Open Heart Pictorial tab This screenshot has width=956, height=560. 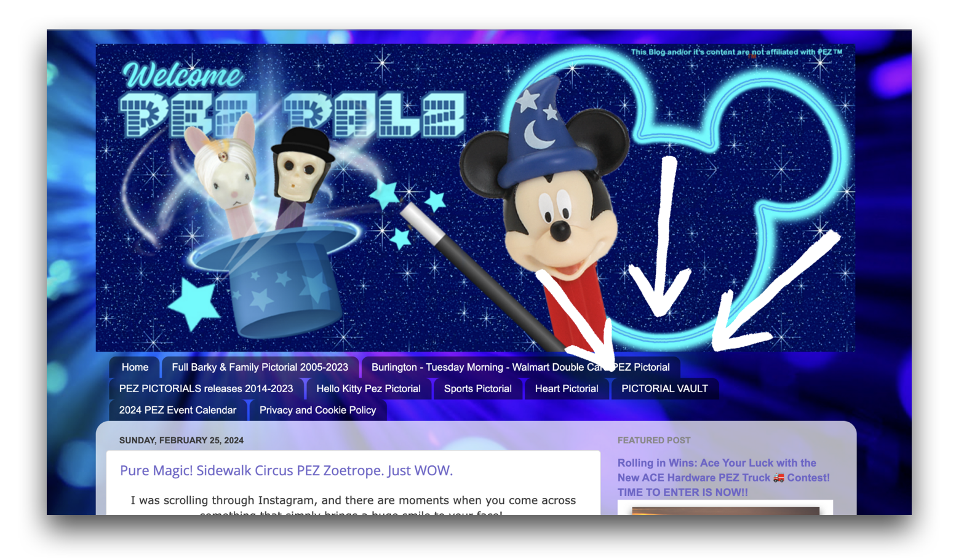567,388
